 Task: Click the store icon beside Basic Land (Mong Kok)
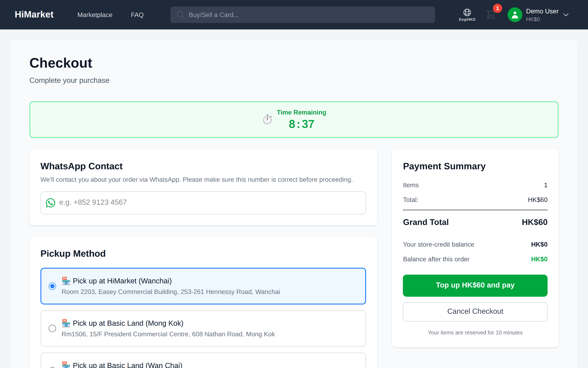tap(66, 323)
